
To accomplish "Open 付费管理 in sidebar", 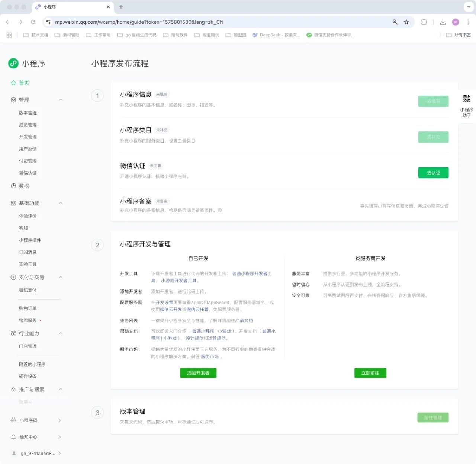I will [28, 161].
